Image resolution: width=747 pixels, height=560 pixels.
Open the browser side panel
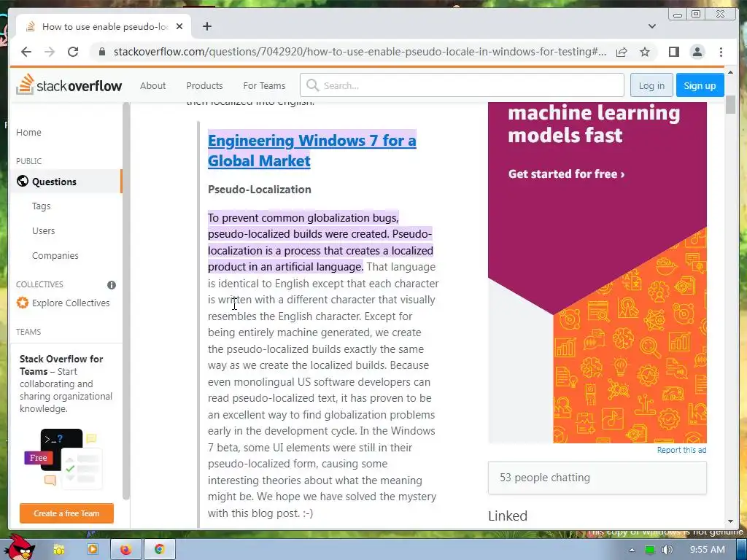(673, 52)
